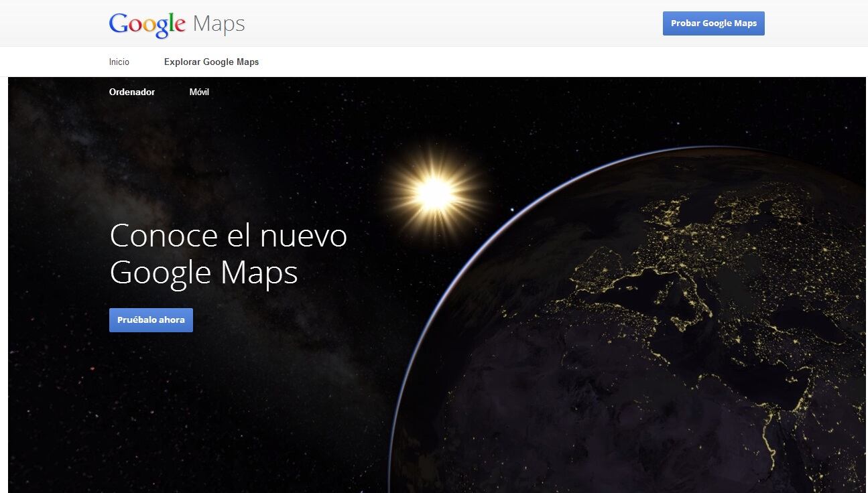The width and height of the screenshot is (868, 493).
Task: Click the 'Google Maps' line of the headline
Action: click(203, 273)
